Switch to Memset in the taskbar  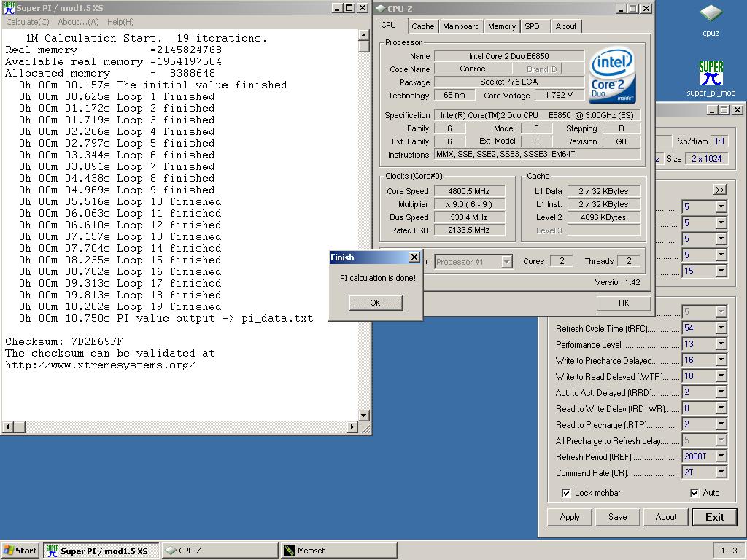tap(338, 551)
